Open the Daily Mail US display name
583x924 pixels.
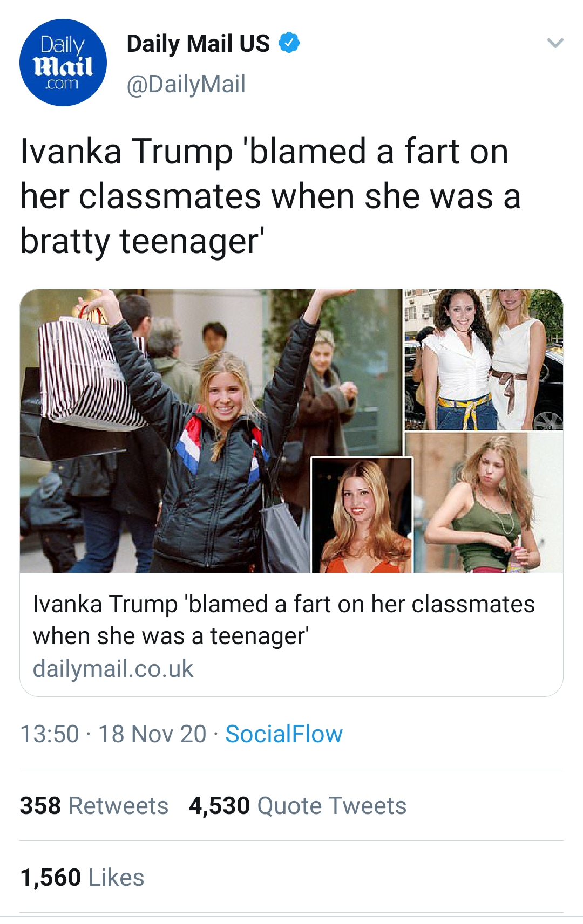198,44
